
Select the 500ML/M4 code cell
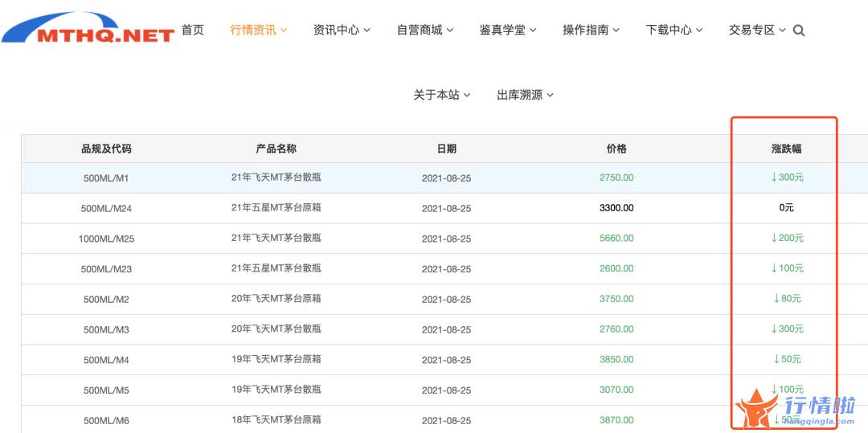pos(106,360)
